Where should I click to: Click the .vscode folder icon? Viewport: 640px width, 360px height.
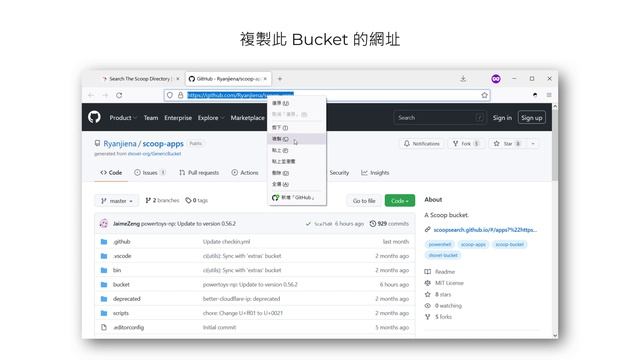point(104,256)
